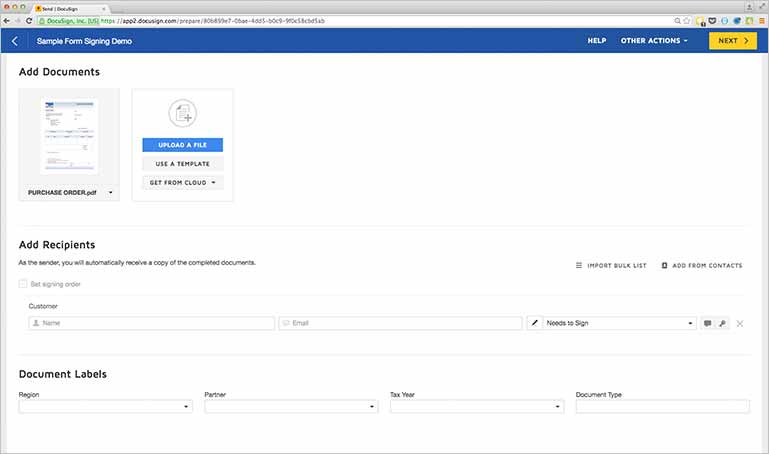Open the Region dropdown under Document Labels

pyautogui.click(x=105, y=407)
